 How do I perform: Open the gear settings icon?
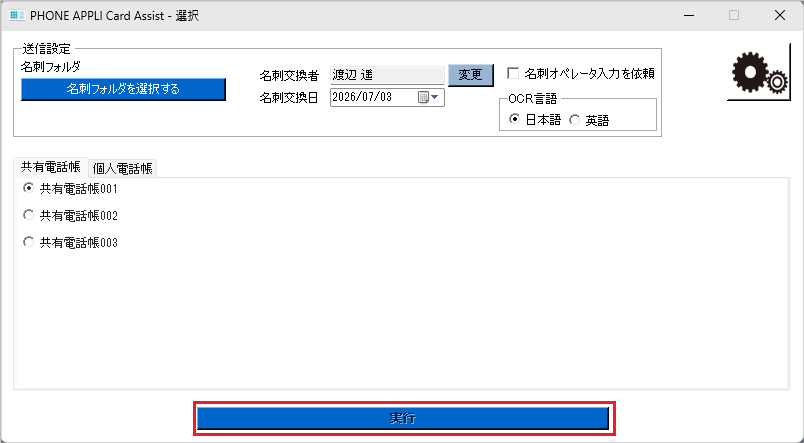click(x=759, y=72)
